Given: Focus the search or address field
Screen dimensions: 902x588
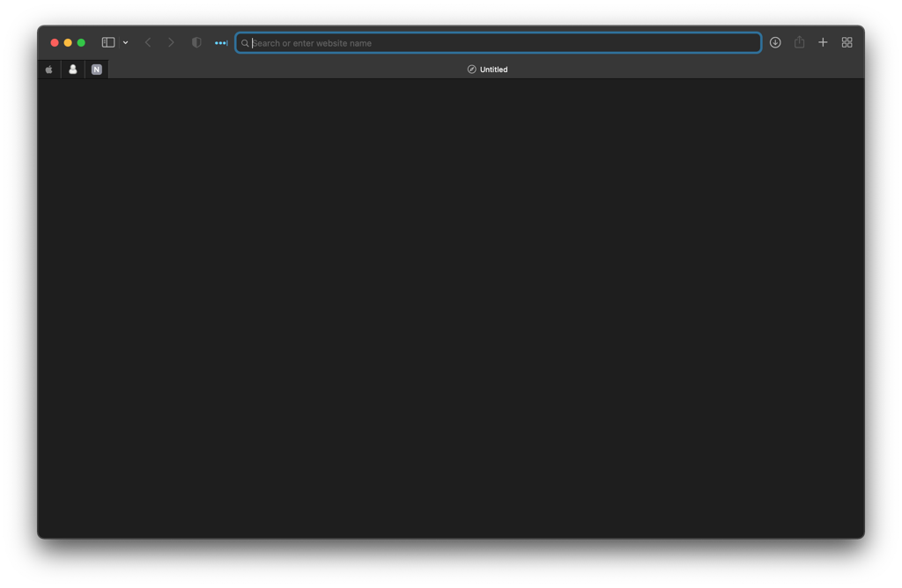Looking at the screenshot, I should pyautogui.click(x=498, y=42).
